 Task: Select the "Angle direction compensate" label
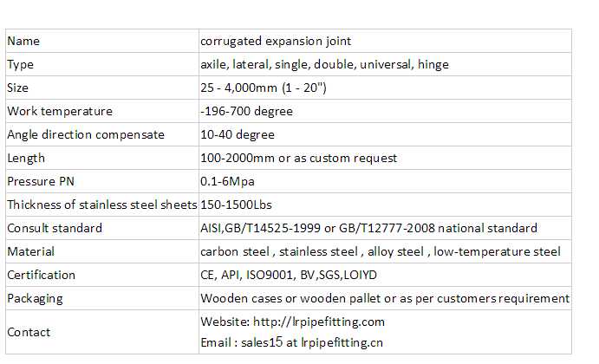[86, 135]
